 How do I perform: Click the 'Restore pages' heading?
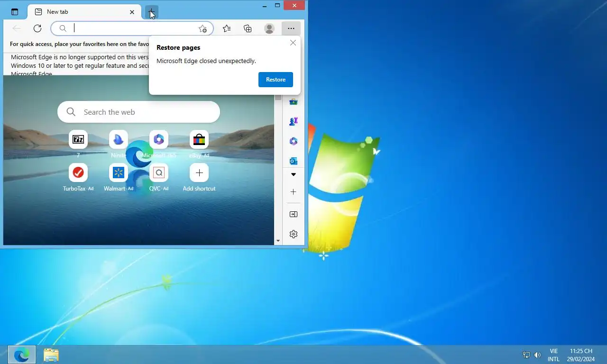178,47
